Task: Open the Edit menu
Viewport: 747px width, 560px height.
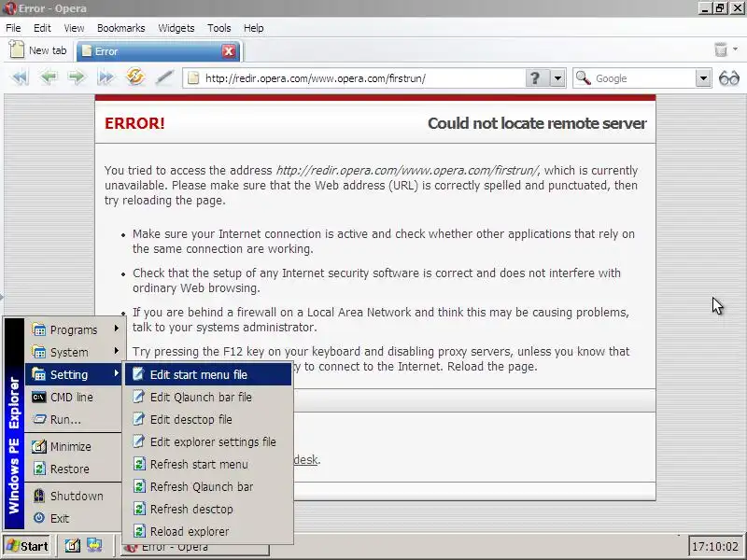Action: click(42, 28)
